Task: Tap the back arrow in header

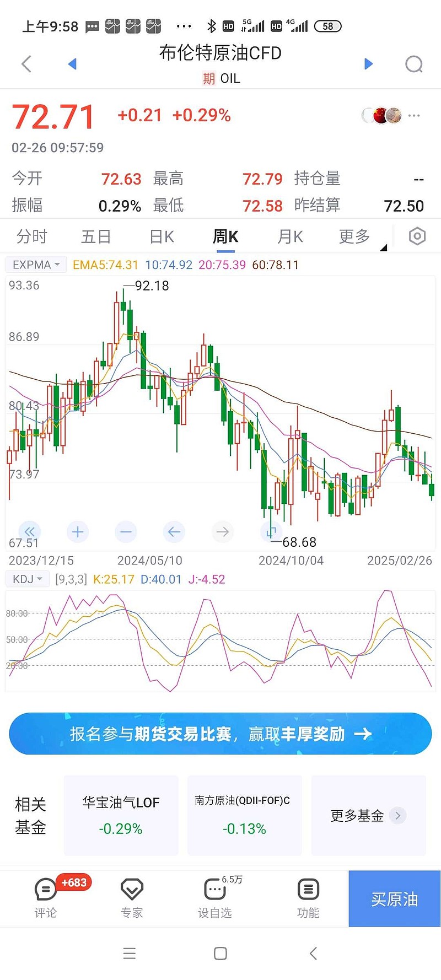Action: (x=26, y=64)
